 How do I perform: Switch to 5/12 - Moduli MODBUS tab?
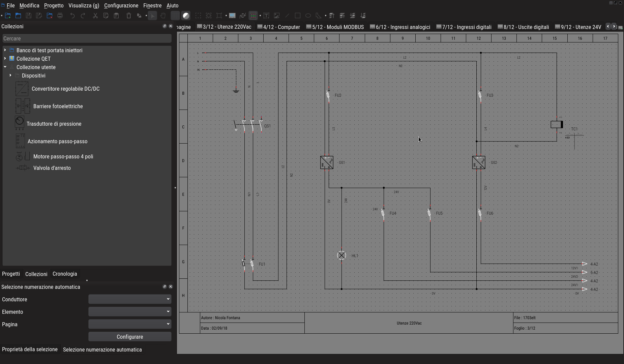(335, 27)
